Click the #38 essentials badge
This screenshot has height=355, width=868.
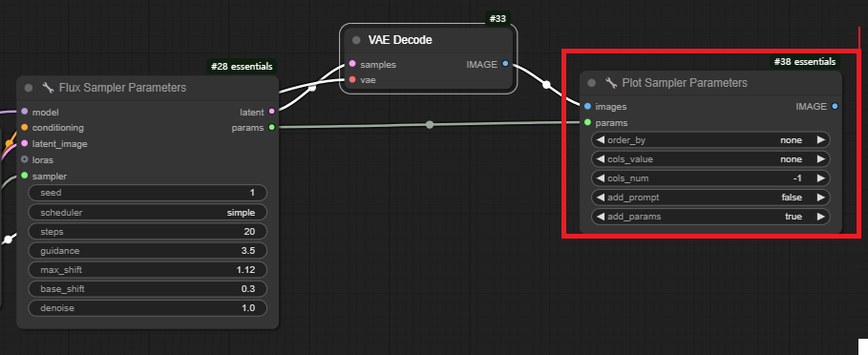tap(805, 62)
